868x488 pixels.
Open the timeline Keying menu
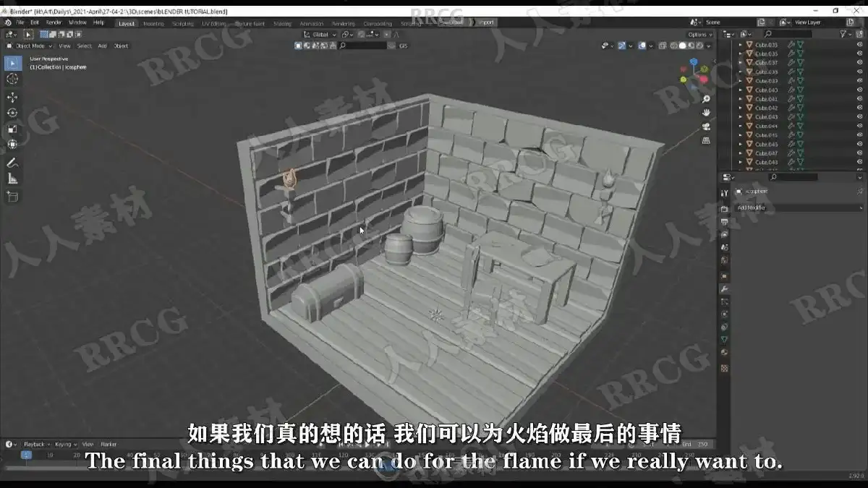pos(64,444)
